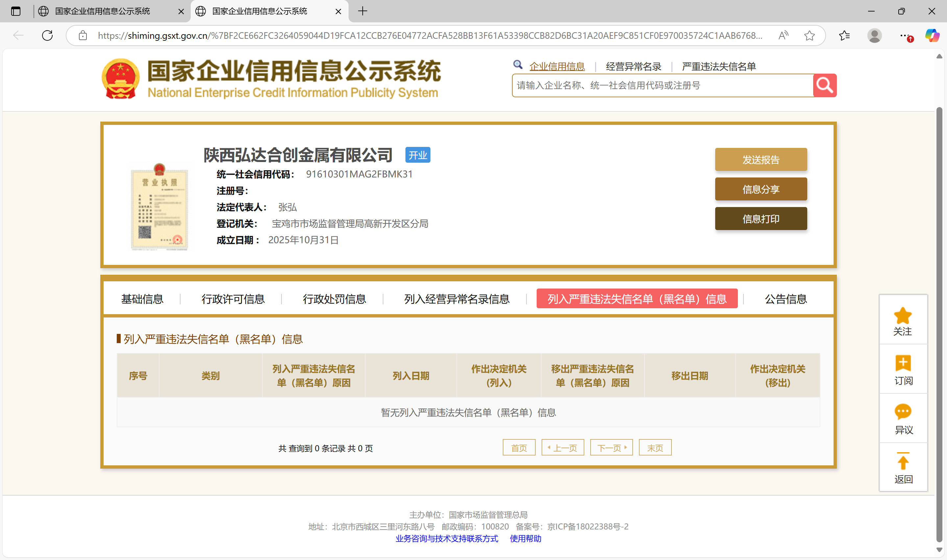The height and width of the screenshot is (560, 947).
Task: Open 列入经营异常名录信息 tab
Action: pos(456,299)
